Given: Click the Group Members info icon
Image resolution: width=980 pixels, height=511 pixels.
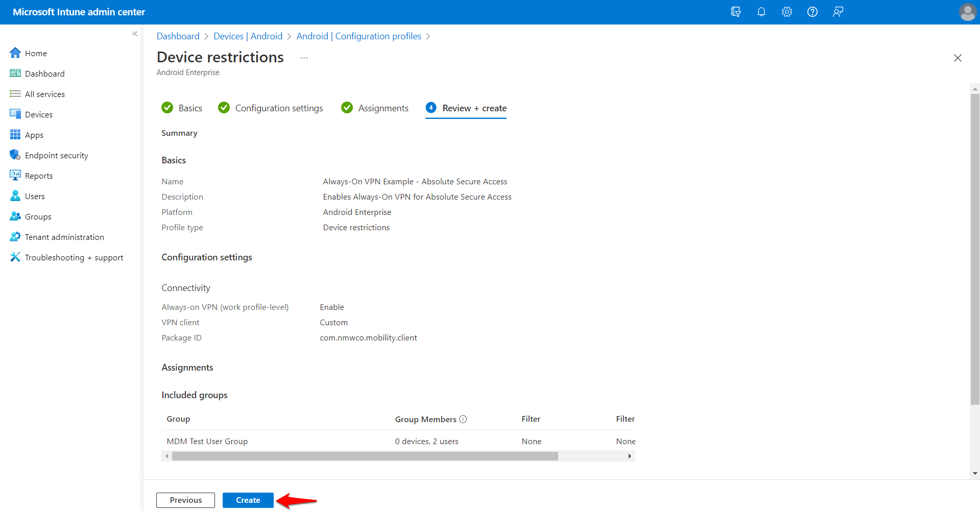Looking at the screenshot, I should 463,419.
